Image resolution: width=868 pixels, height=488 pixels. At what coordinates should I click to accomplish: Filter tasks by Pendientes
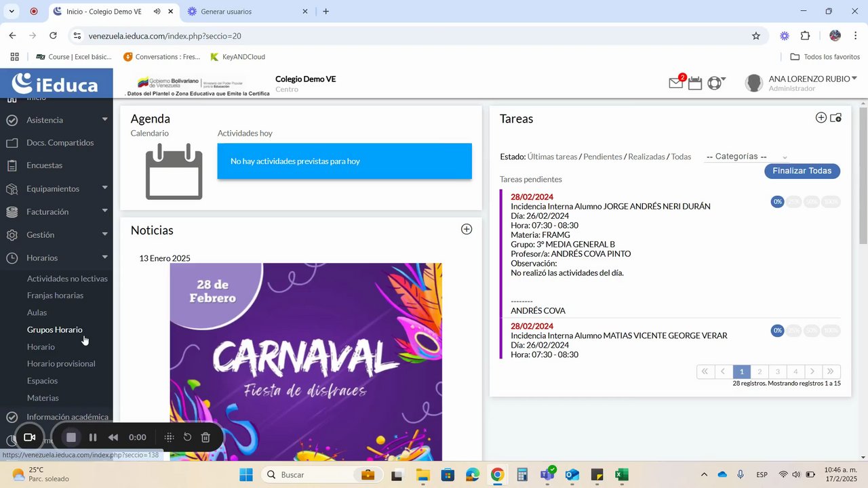click(x=603, y=157)
